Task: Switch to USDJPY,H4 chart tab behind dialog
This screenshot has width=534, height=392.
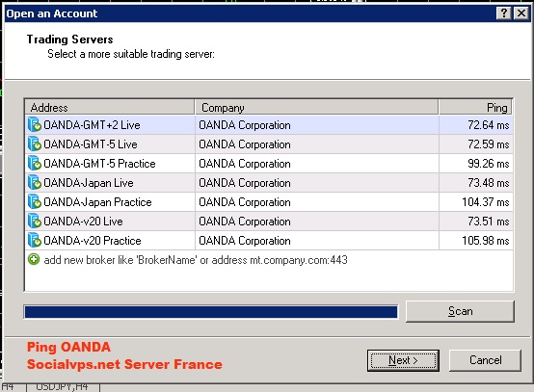Action: coord(63,387)
